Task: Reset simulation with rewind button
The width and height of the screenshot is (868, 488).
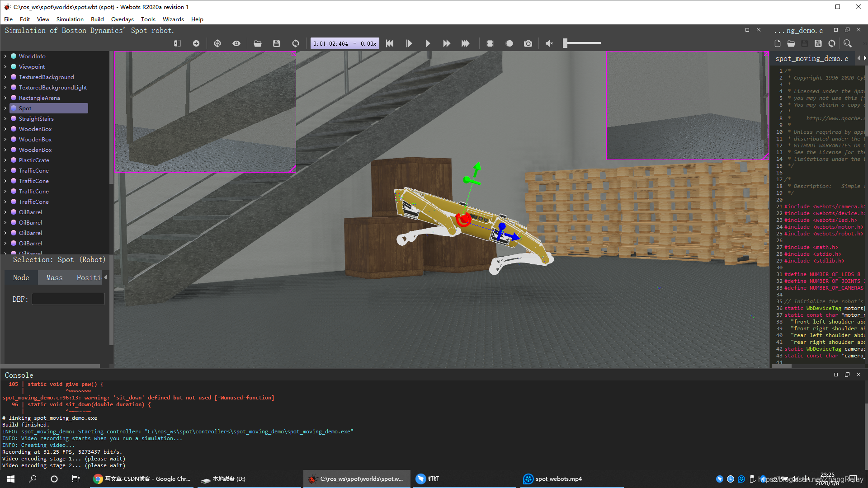Action: (390, 43)
